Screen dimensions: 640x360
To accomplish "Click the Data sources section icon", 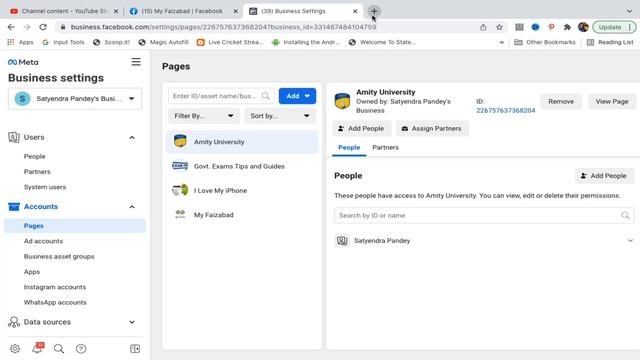I will 14,322.
